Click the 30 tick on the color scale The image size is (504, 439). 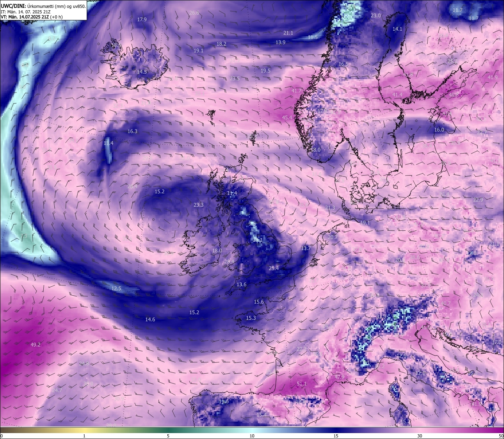click(x=420, y=435)
